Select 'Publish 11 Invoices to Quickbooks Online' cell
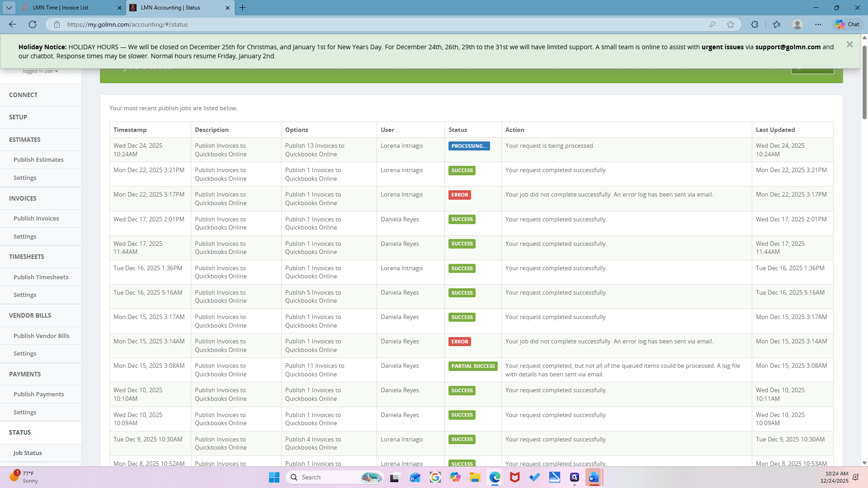The image size is (868, 488). [x=329, y=370]
